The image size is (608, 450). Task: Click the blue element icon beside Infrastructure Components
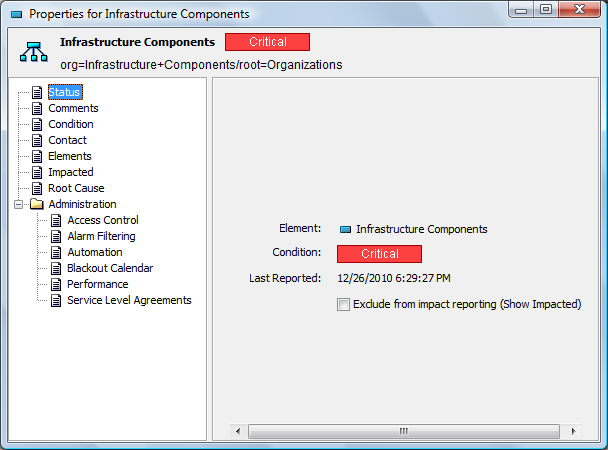(345, 229)
